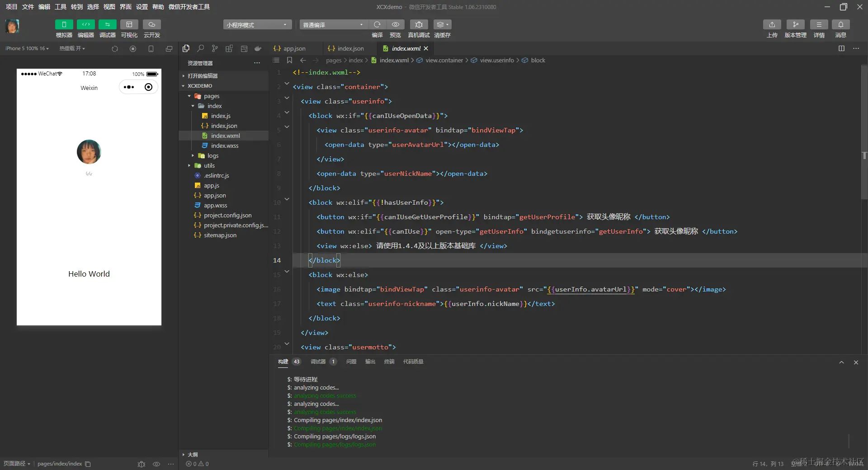Expand the logs folder in file tree
Image resolution: width=868 pixels, height=470 pixels.
click(212, 155)
